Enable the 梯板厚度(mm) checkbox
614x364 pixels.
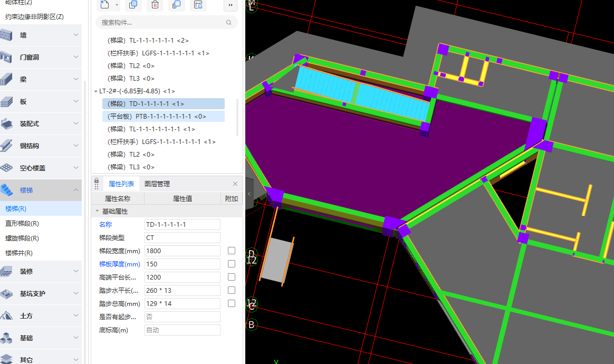tap(231, 264)
